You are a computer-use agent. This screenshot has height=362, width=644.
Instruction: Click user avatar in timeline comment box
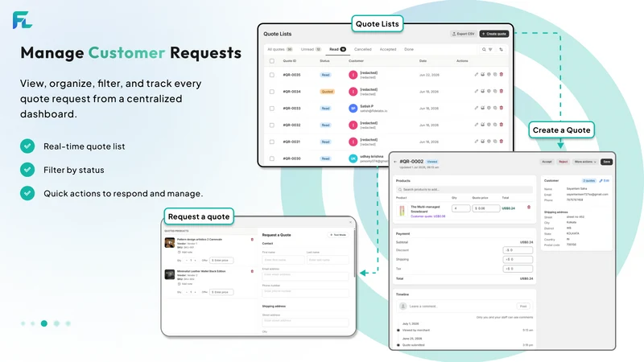[403, 306]
